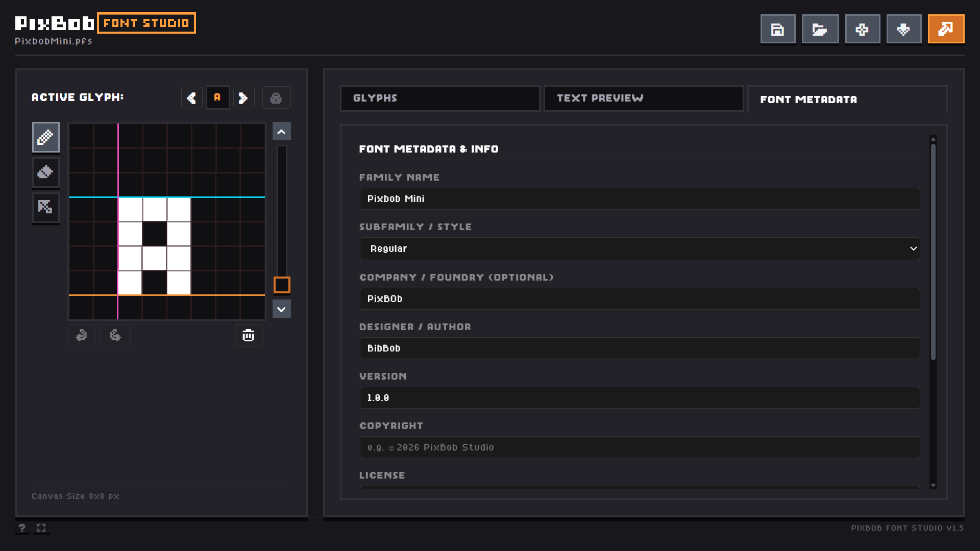Save the font project with the disk icon
980x551 pixels.
tap(778, 29)
